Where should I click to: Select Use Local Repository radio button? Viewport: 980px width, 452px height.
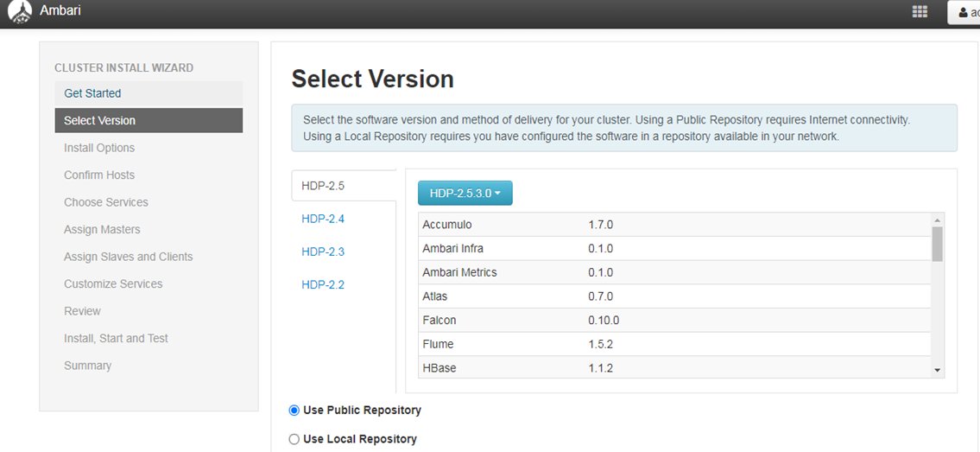(294, 440)
